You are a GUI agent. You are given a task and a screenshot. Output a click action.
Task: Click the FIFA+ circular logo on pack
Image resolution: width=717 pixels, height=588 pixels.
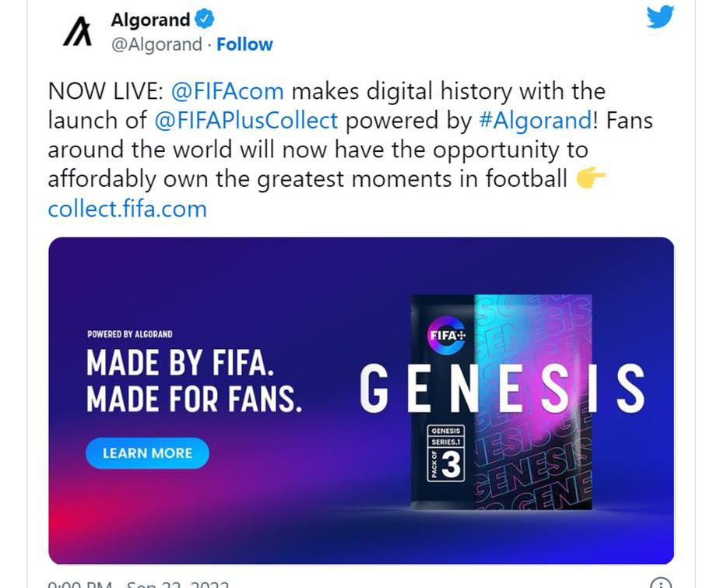click(x=447, y=336)
